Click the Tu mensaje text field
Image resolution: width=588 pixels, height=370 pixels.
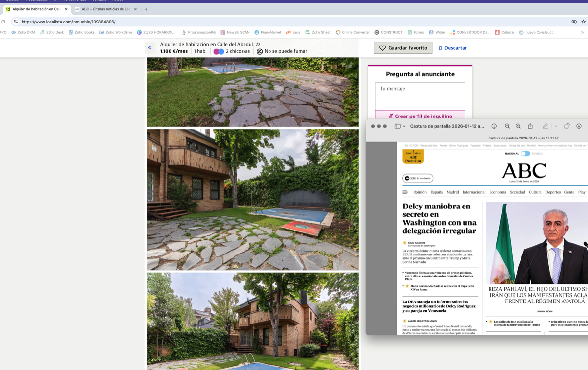[x=420, y=96]
